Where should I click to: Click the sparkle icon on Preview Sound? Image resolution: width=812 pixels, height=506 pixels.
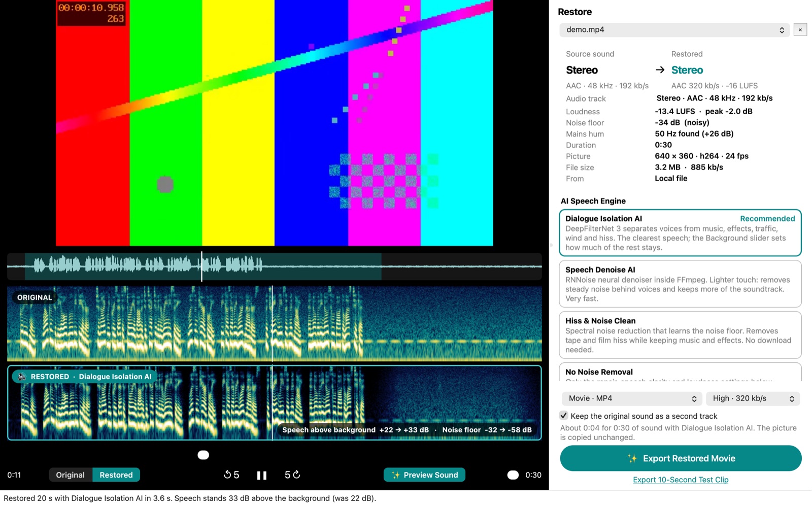396,475
